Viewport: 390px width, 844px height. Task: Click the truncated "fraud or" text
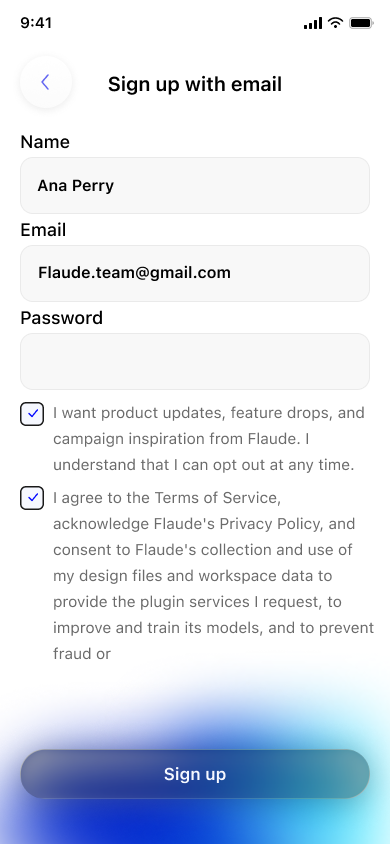[x=82, y=653]
